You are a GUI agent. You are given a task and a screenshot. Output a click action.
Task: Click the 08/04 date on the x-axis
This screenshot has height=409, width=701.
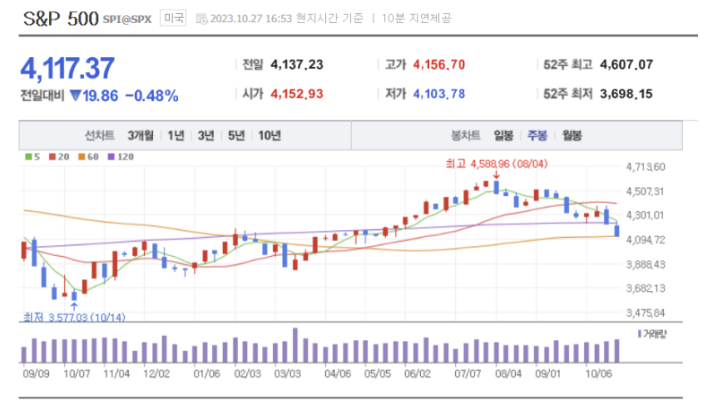point(508,374)
